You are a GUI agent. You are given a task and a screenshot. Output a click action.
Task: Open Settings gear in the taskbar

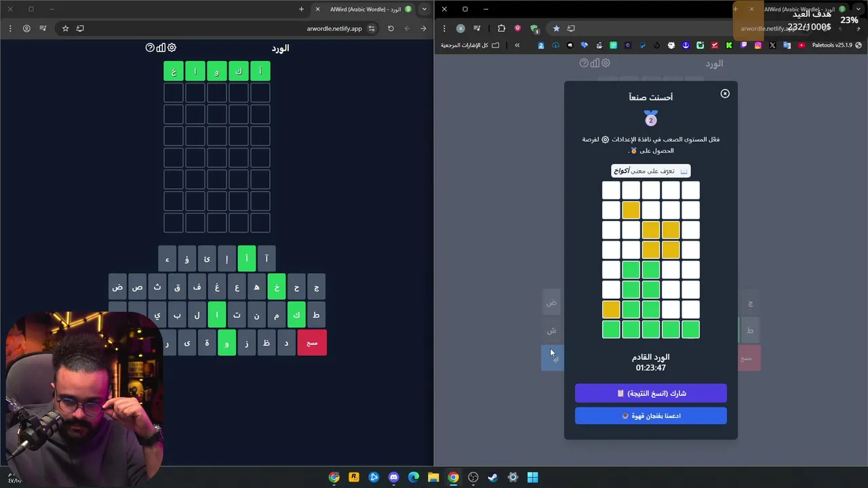513,477
